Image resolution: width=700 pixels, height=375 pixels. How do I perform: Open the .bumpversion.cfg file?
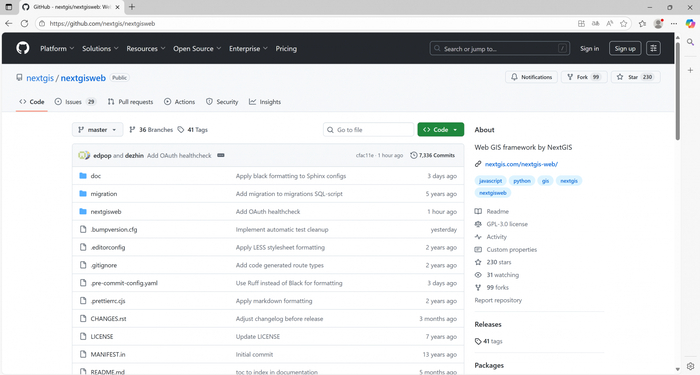pos(114,229)
